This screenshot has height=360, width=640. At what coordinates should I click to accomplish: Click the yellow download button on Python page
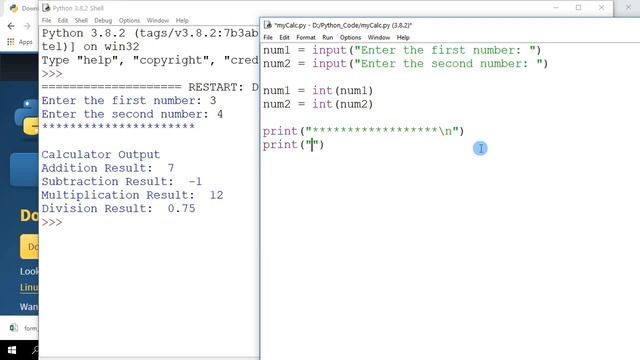tap(29, 247)
